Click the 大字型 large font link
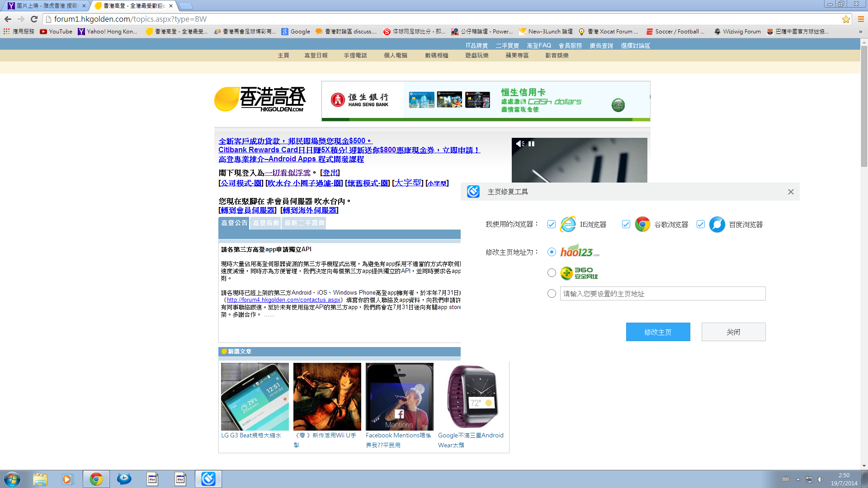 click(408, 183)
